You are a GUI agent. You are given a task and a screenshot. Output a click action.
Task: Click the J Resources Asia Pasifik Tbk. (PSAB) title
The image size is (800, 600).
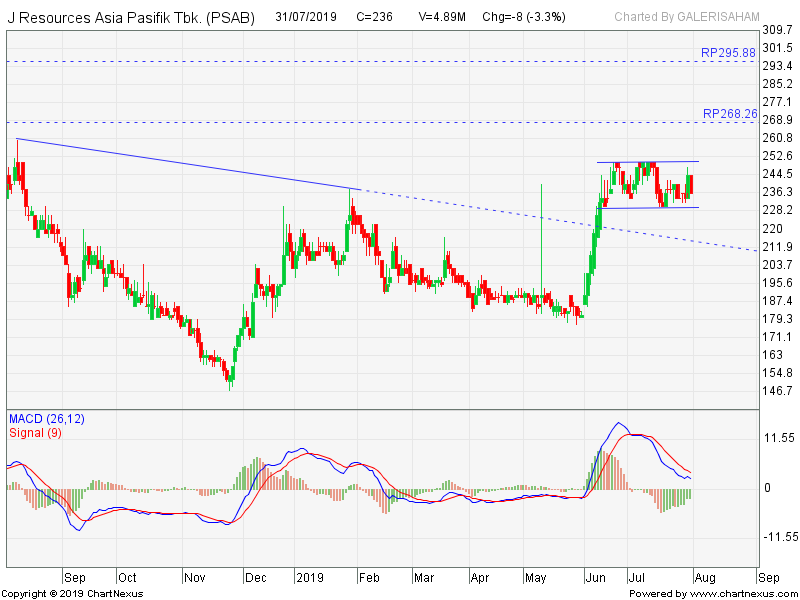[x=130, y=18]
